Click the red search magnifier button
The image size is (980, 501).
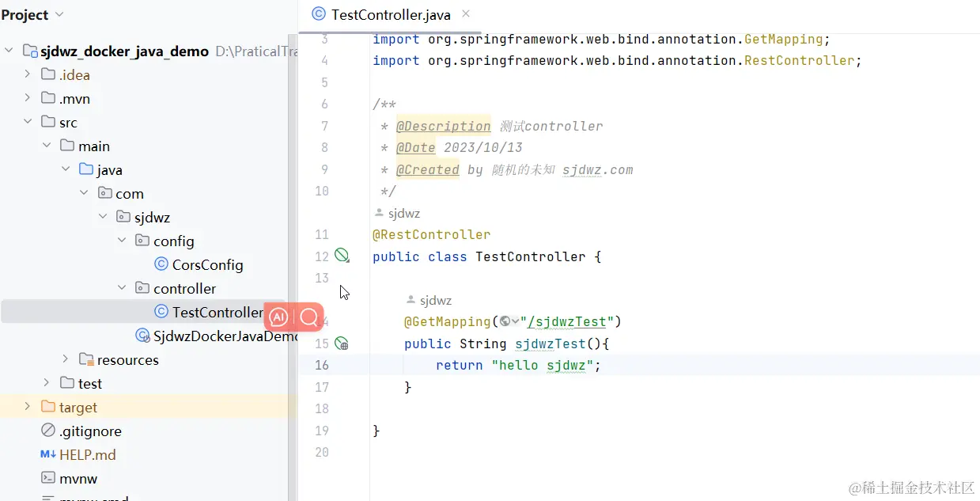point(309,317)
